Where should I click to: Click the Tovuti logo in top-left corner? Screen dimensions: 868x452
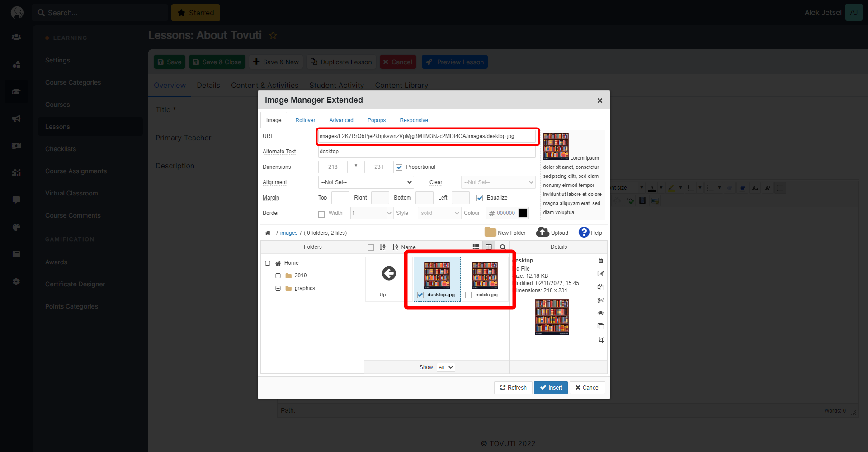coord(17,13)
